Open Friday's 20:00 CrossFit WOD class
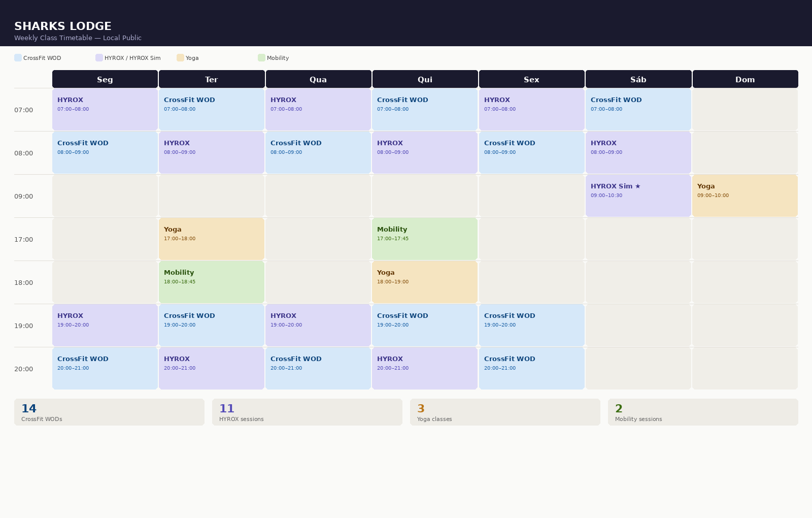This screenshot has width=812, height=518. coord(531,369)
